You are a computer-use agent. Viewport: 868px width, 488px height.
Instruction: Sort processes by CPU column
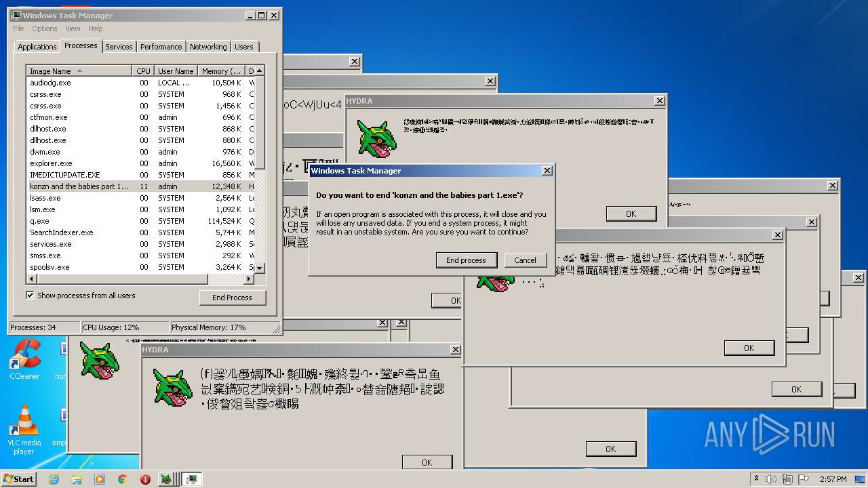pyautogui.click(x=143, y=70)
